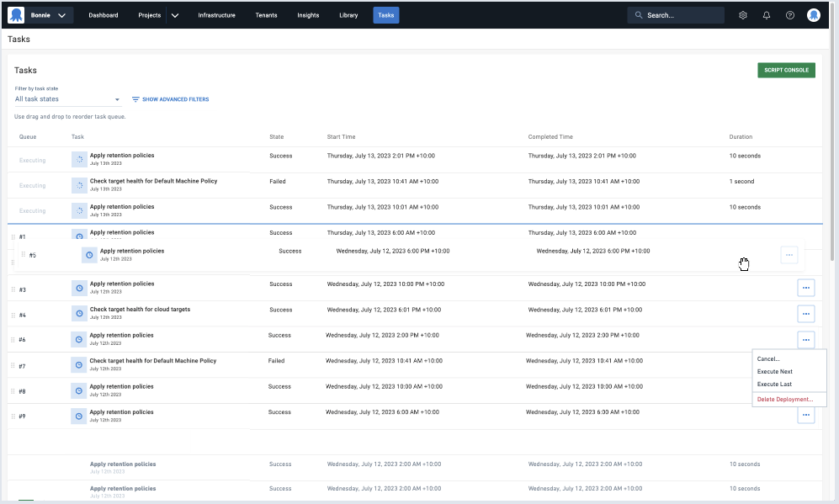Open the settings gear icon

pos(743,15)
